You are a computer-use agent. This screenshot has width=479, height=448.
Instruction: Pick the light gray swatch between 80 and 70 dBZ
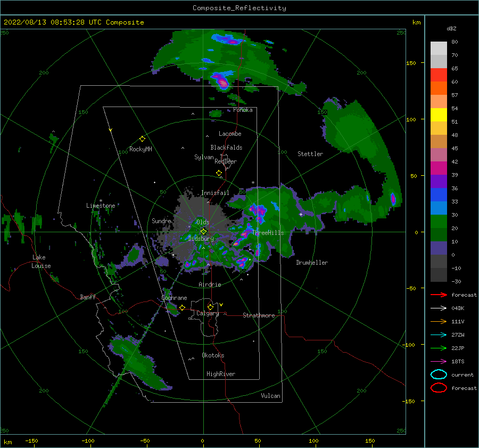439,48
